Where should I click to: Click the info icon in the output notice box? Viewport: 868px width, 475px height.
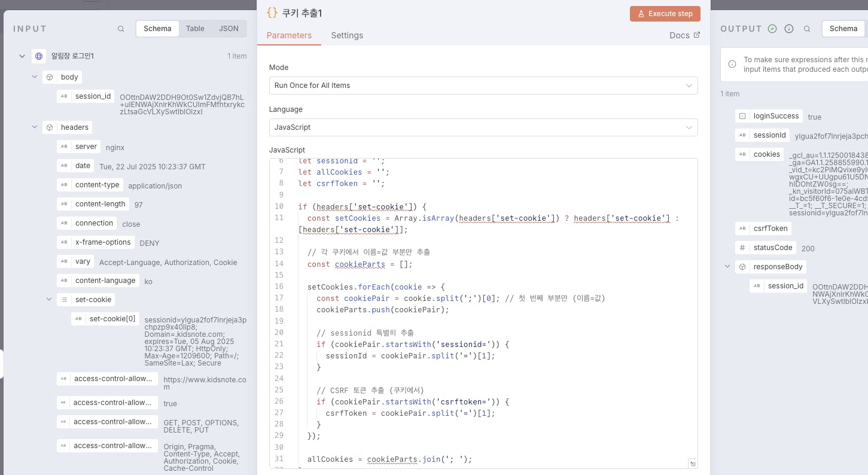click(732, 64)
